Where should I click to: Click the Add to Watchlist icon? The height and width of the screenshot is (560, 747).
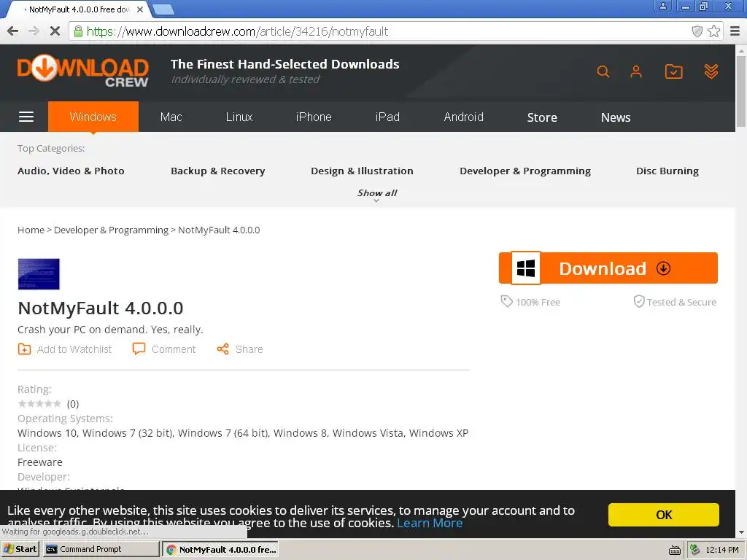[x=24, y=349]
